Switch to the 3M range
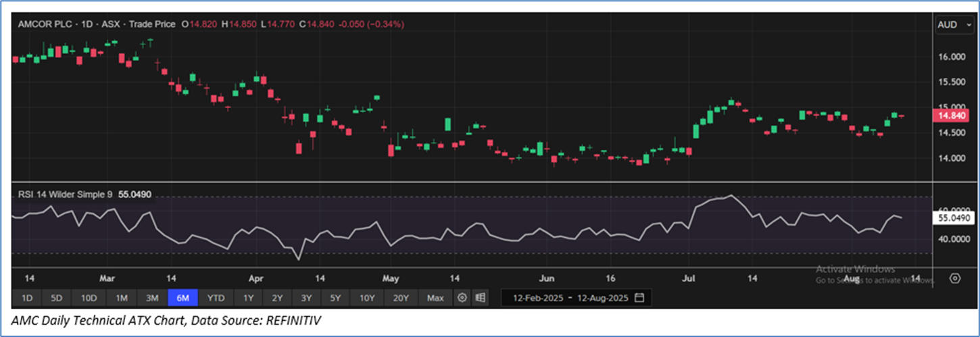Image resolution: width=980 pixels, height=337 pixels. pyautogui.click(x=153, y=298)
